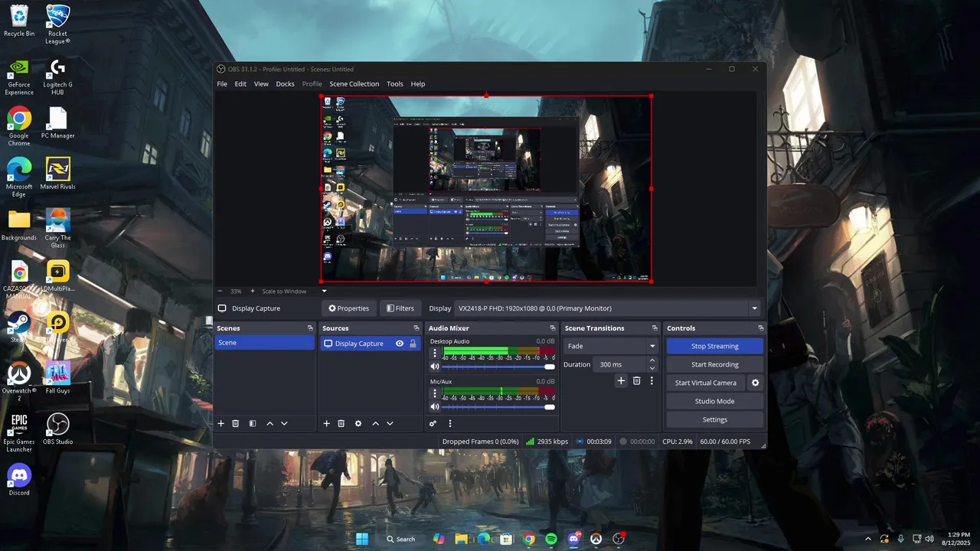980x551 pixels.
Task: Adjust Desktop Audio volume slider
Action: coord(498,367)
